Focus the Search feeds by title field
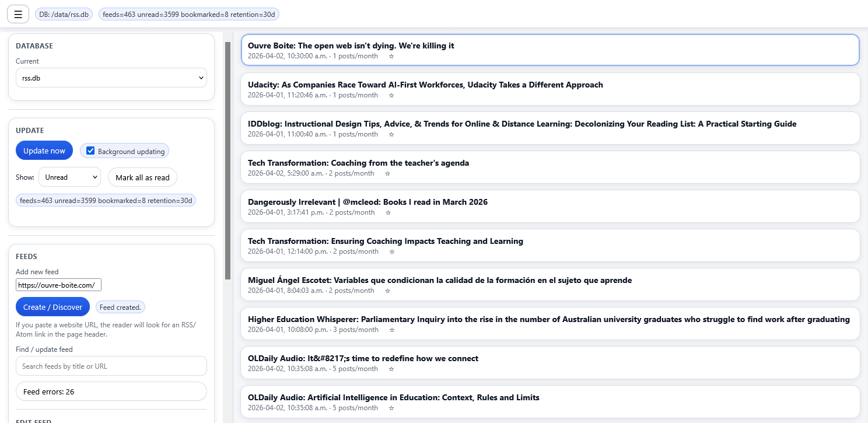The height and width of the screenshot is (423, 868). pyautogui.click(x=111, y=366)
